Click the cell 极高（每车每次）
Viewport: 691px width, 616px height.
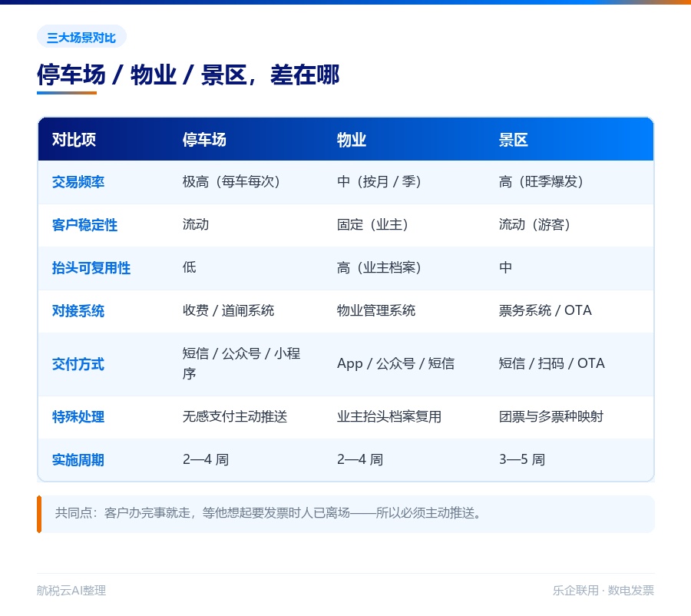(x=231, y=182)
